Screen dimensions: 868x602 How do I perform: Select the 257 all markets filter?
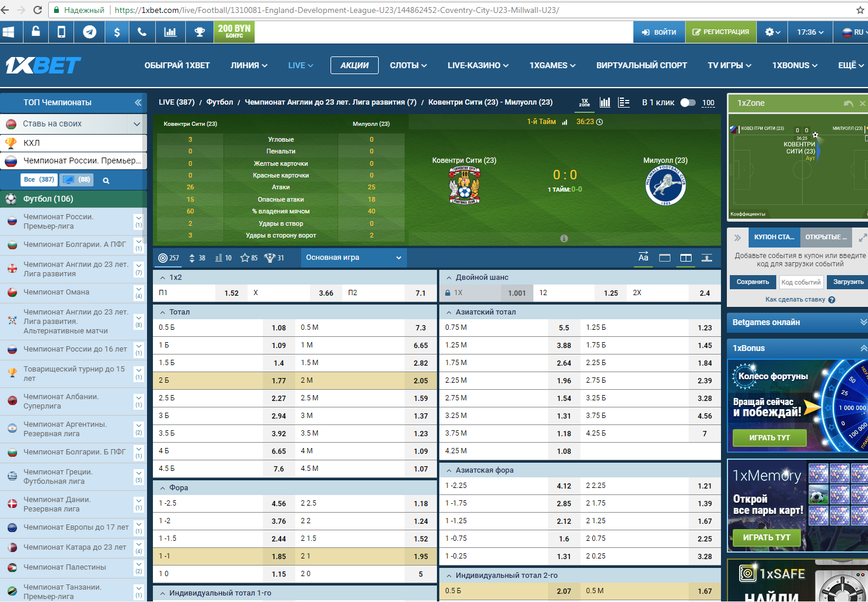169,257
